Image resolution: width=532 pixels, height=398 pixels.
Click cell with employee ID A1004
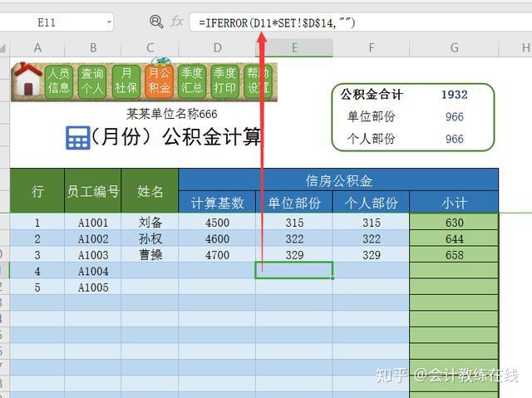tap(93, 271)
